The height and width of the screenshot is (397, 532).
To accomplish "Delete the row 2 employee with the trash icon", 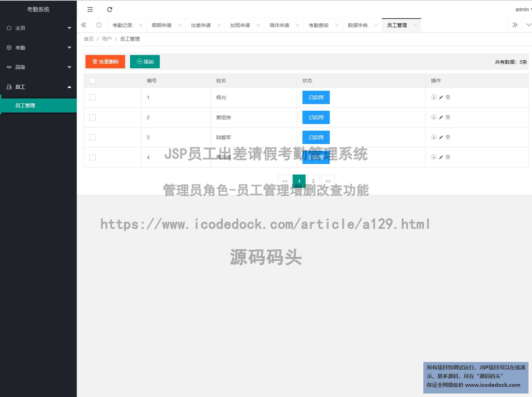I will (x=448, y=117).
